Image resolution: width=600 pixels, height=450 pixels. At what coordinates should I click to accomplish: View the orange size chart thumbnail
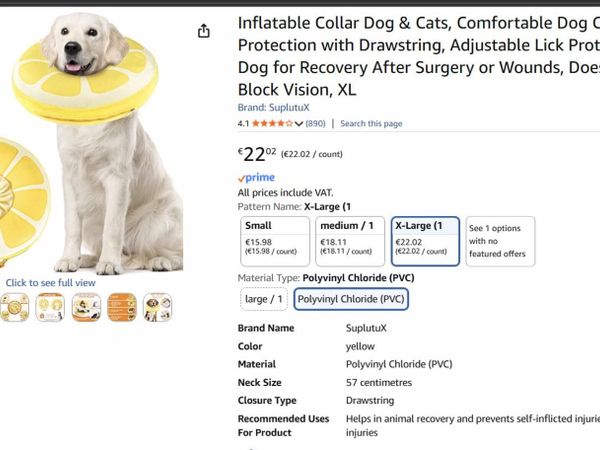[x=122, y=307]
